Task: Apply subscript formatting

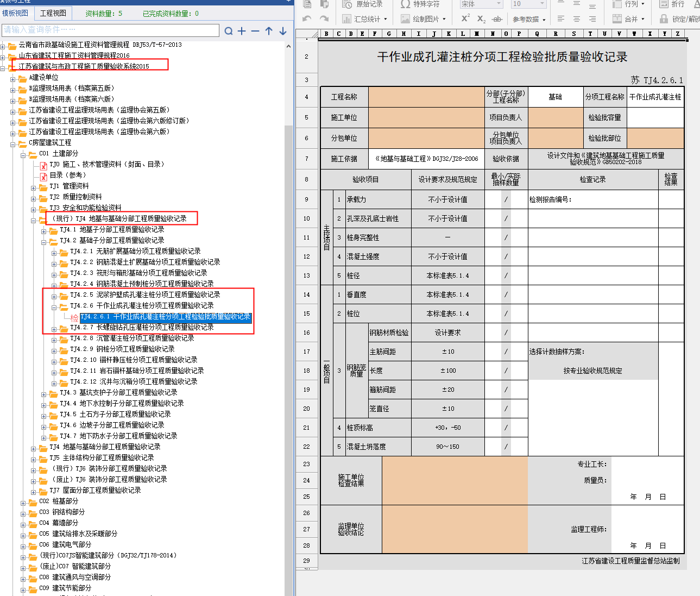Action: (x=481, y=19)
